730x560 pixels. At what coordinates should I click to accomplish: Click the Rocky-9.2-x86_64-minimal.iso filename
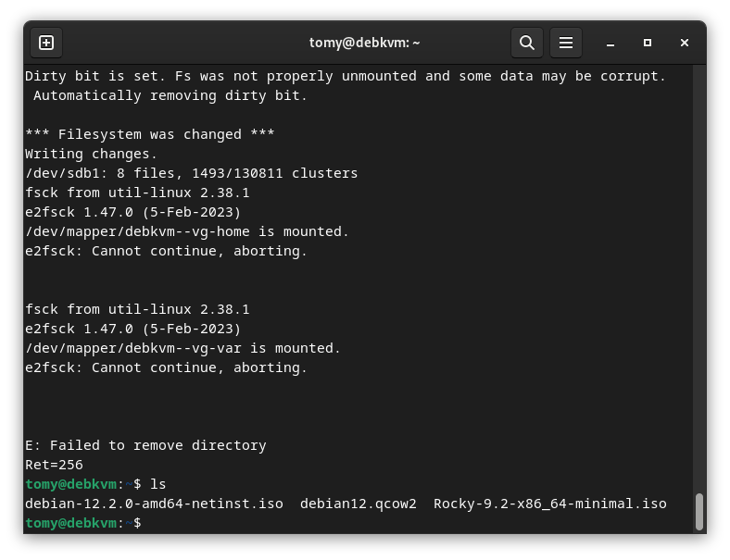tap(549, 504)
